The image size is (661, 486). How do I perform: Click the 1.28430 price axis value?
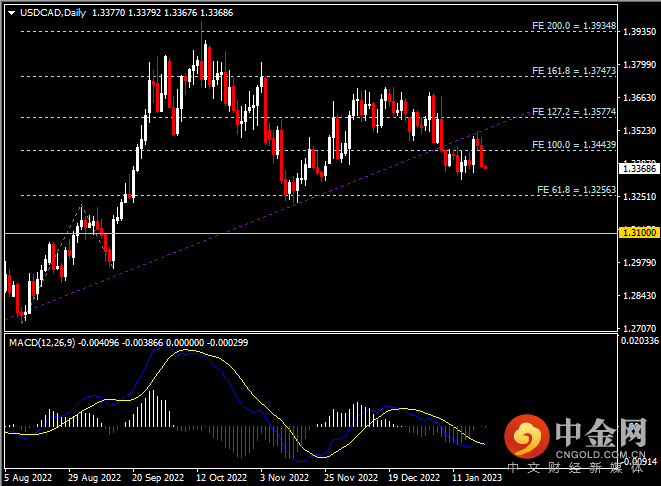coord(640,296)
